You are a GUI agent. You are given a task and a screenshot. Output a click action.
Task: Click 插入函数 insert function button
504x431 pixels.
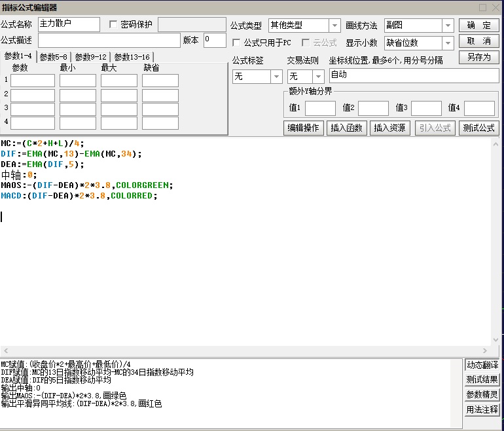pyautogui.click(x=346, y=128)
